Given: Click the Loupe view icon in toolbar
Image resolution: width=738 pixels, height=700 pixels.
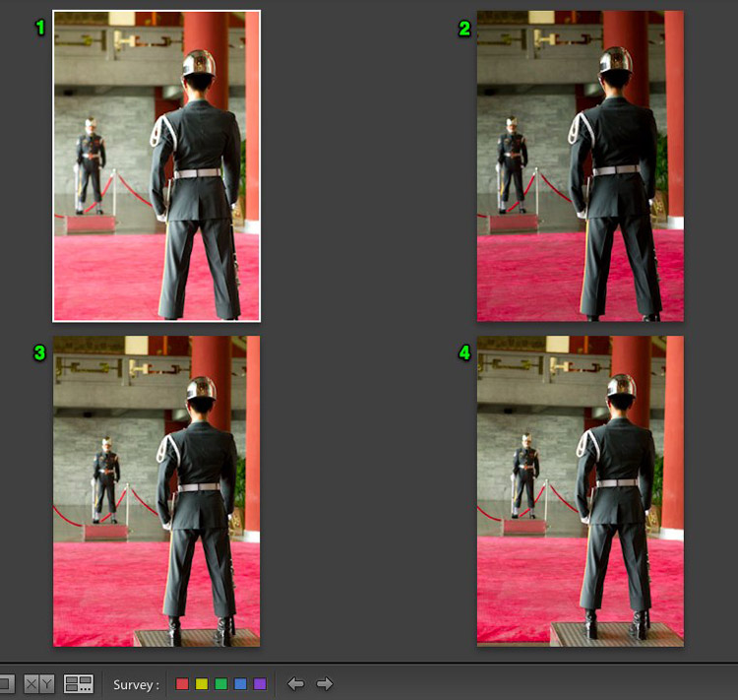Looking at the screenshot, I should click(5, 683).
